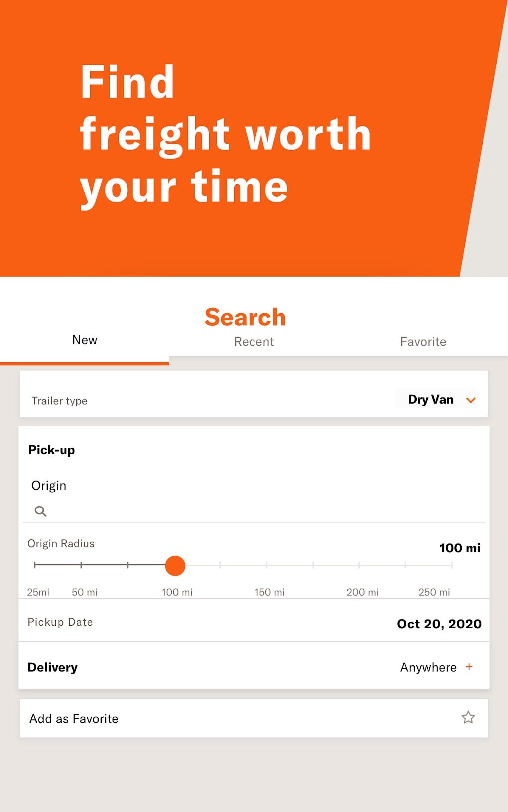Open the Dry Van trailer type selector
The width and height of the screenshot is (508, 812).
(x=431, y=400)
